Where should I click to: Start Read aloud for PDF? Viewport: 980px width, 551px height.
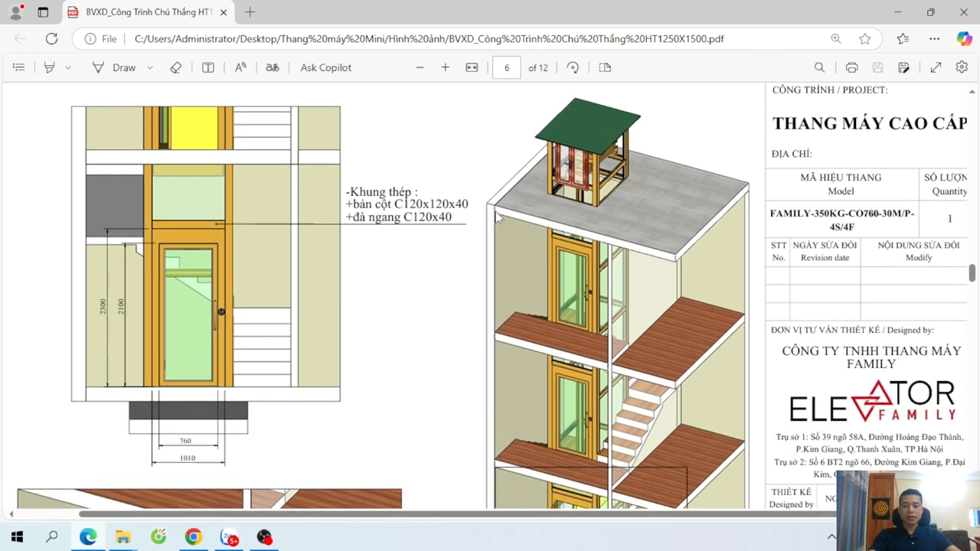(240, 67)
